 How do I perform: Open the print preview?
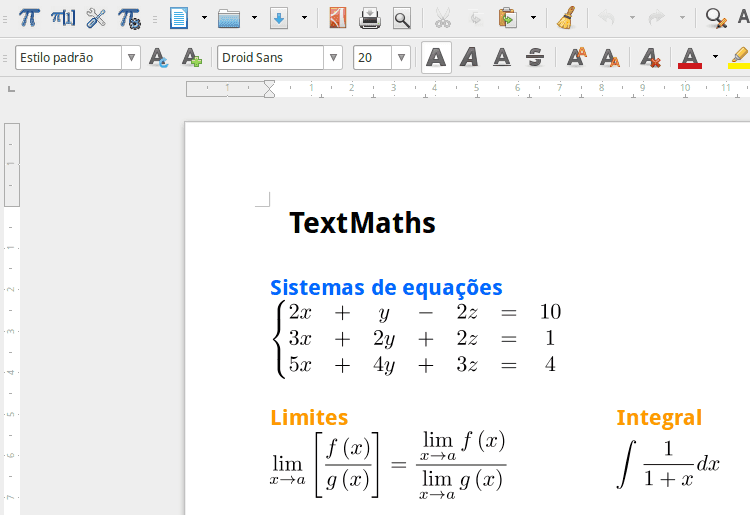402,19
